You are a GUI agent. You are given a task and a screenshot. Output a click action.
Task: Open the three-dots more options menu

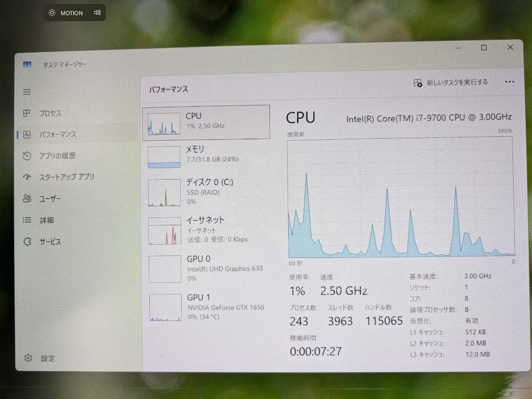(510, 82)
